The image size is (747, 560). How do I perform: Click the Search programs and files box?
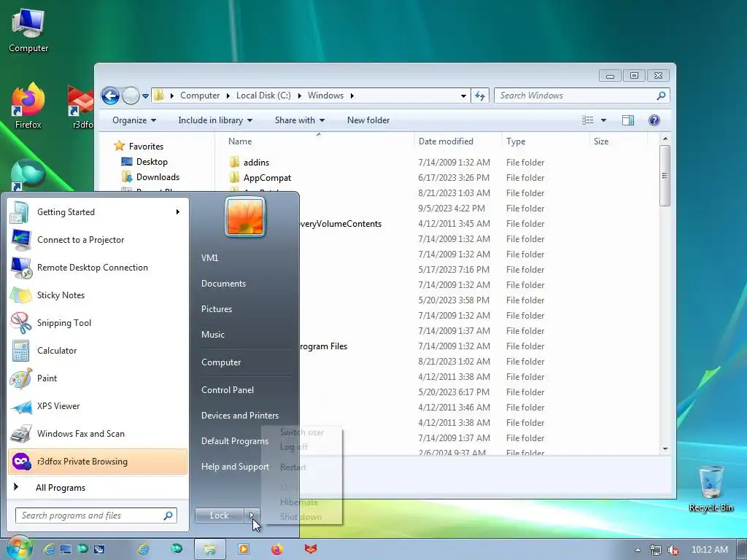(x=96, y=516)
